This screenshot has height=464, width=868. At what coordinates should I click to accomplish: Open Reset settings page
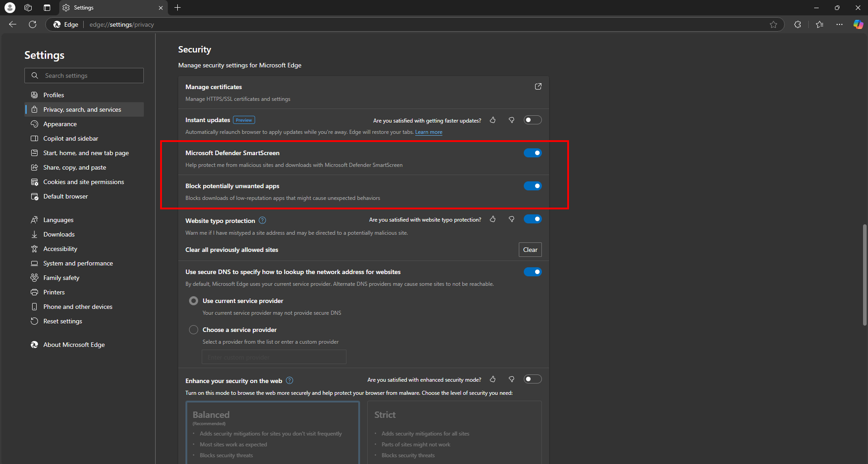(84, 321)
